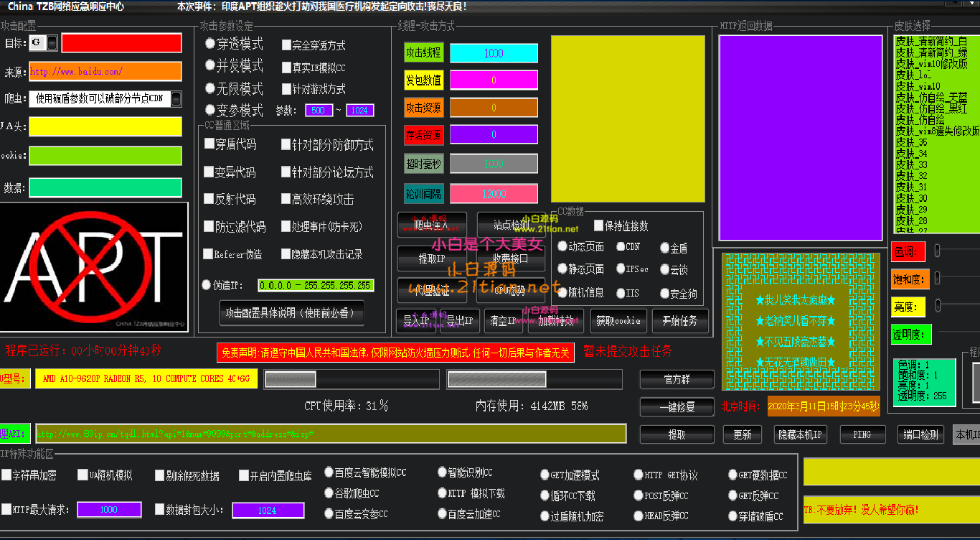
Task: Run 端口检测 port detection
Action: 920,434
